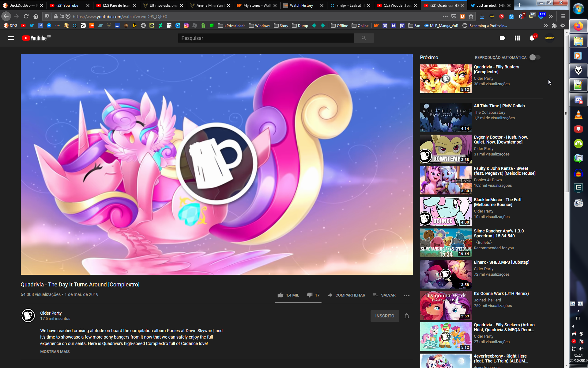Click the SALVAR save button
Screen dimensions: 588x368
[x=384, y=295]
